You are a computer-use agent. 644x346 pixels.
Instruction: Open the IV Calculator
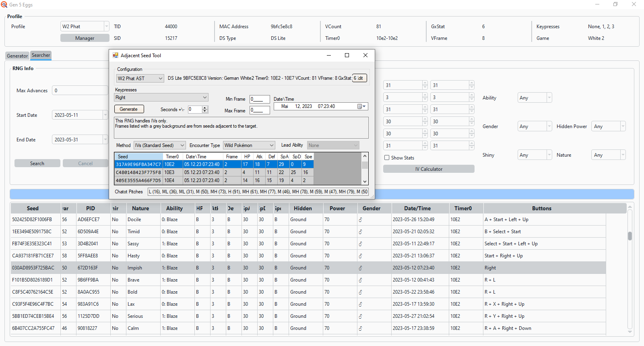429,169
